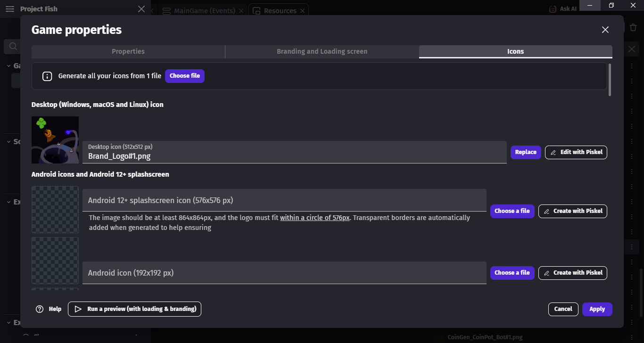Select the Icons tab

click(515, 51)
